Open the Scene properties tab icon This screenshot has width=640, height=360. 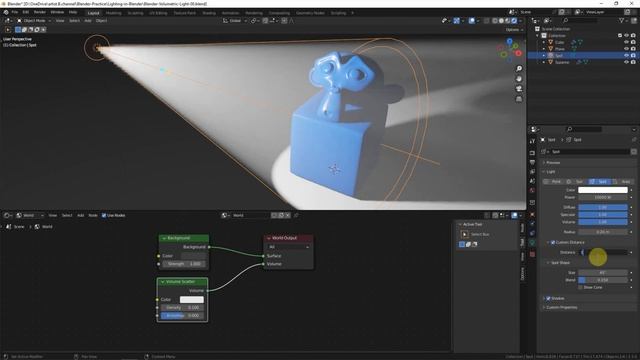click(x=532, y=181)
